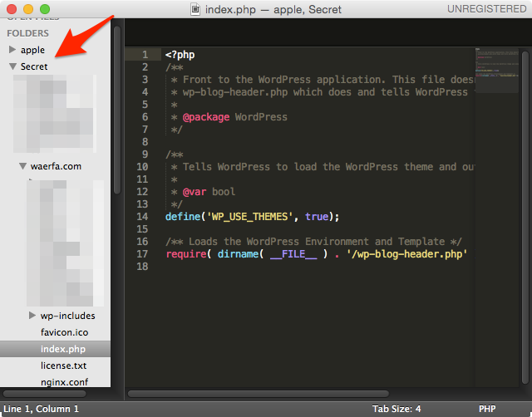
Task: Click the @package tag text
Action: (206, 117)
